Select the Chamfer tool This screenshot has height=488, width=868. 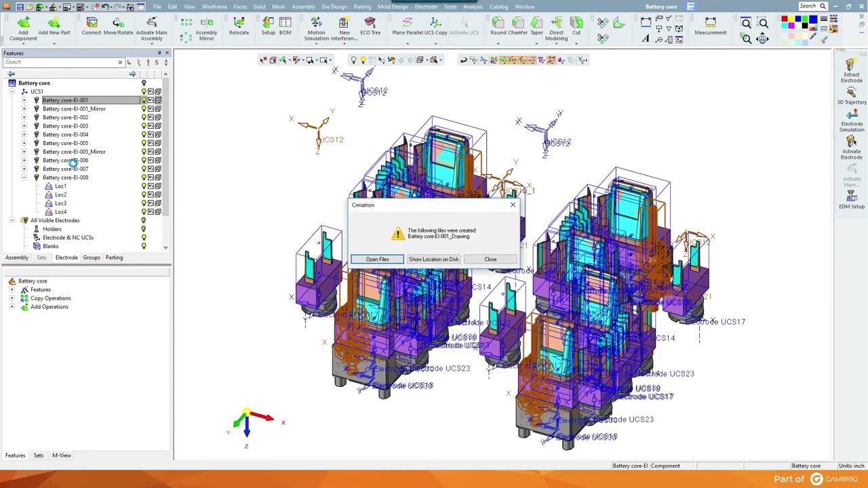tap(517, 26)
